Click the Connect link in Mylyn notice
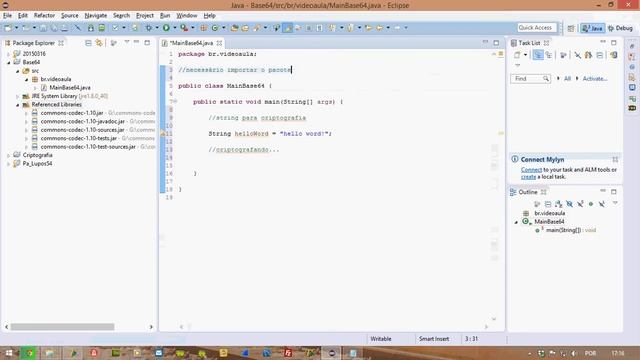Screen dimensions: 640x360 [531, 170]
